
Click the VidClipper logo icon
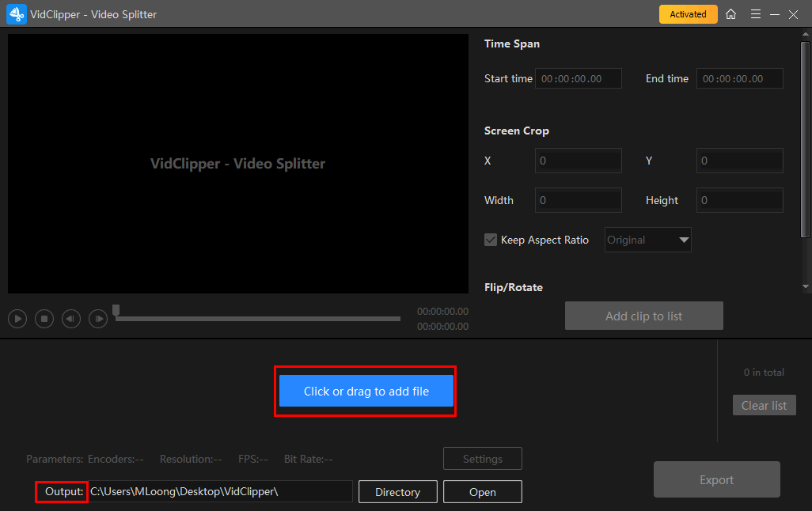tap(16, 14)
